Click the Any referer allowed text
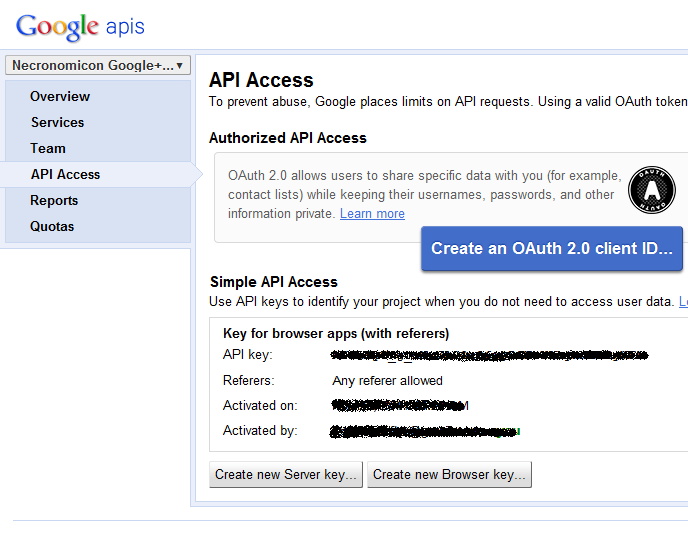This screenshot has height=541, width=688. click(x=387, y=381)
